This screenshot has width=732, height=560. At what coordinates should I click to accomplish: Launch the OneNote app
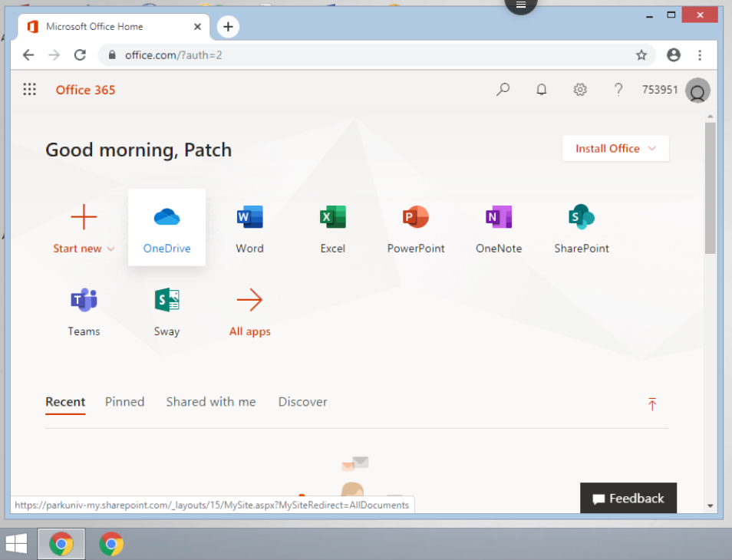(499, 227)
